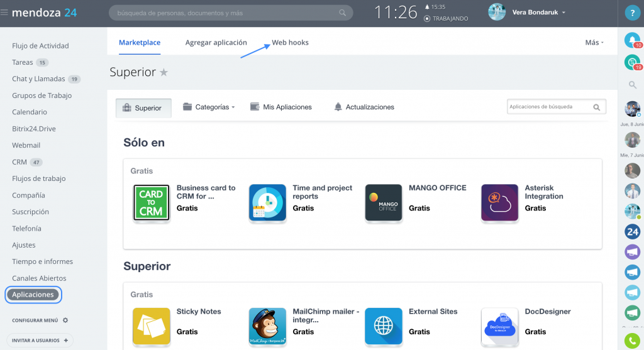Open the Mie, 7 Junio contact avatar

633,140
